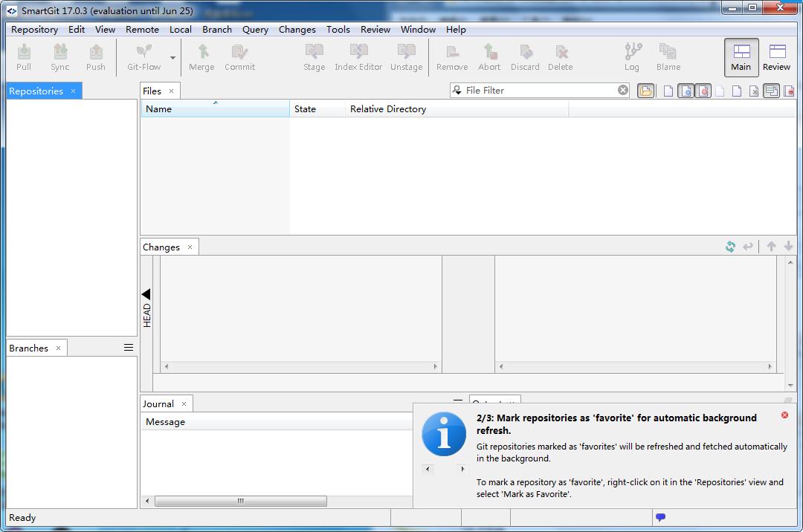The height and width of the screenshot is (532, 803).
Task: Refresh the Changes panel with the green arrows icon
Action: pyautogui.click(x=730, y=247)
